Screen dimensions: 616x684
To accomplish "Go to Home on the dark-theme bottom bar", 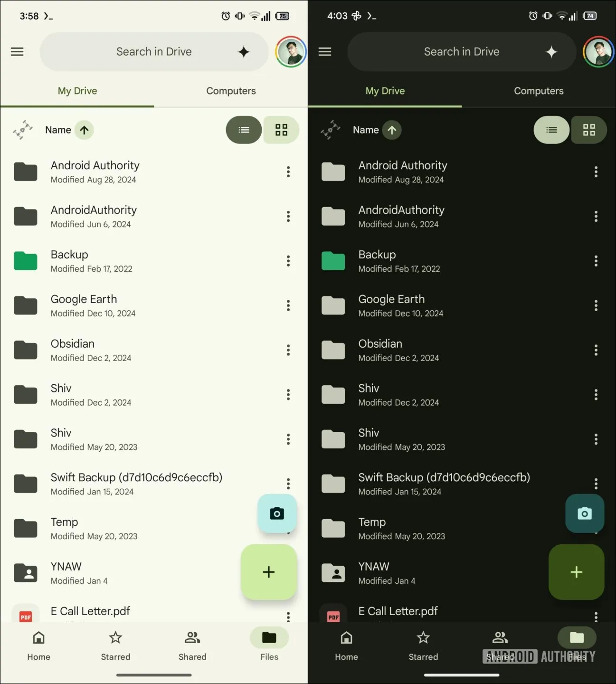I will [x=346, y=645].
